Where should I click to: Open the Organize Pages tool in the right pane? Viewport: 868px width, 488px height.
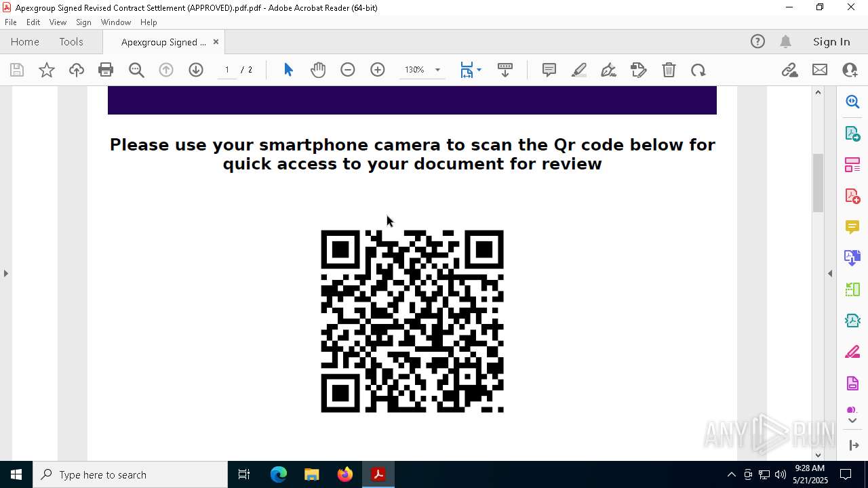point(852,164)
